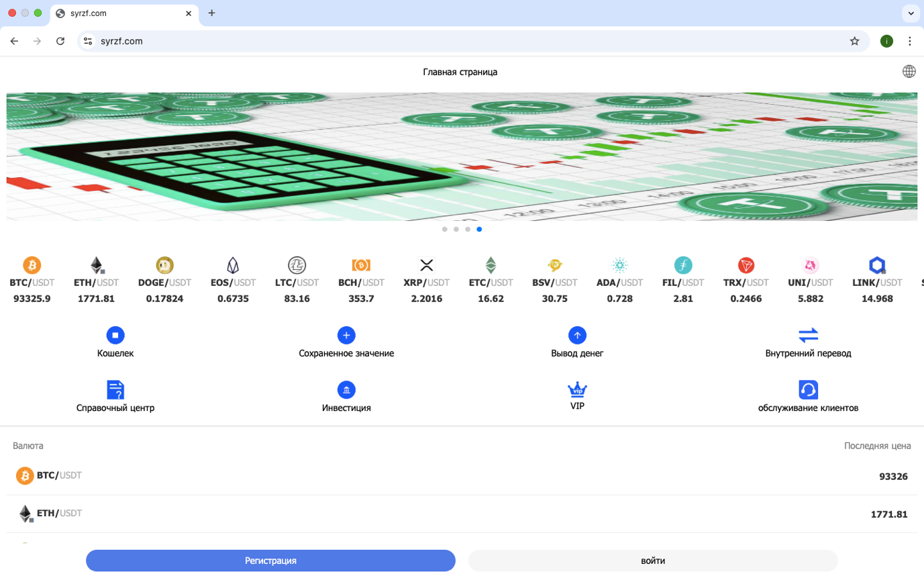
Task: Click the DOGE/USDT ticker in the coin strip
Action: point(164,282)
